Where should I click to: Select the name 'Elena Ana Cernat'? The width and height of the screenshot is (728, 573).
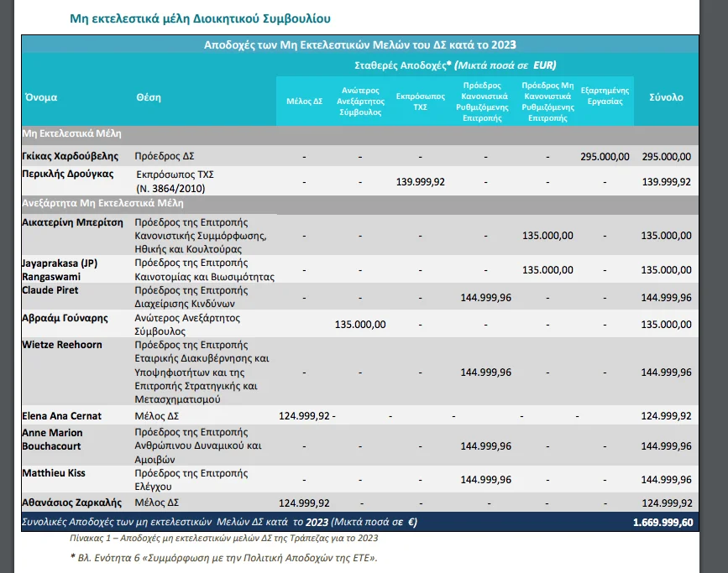(62, 416)
